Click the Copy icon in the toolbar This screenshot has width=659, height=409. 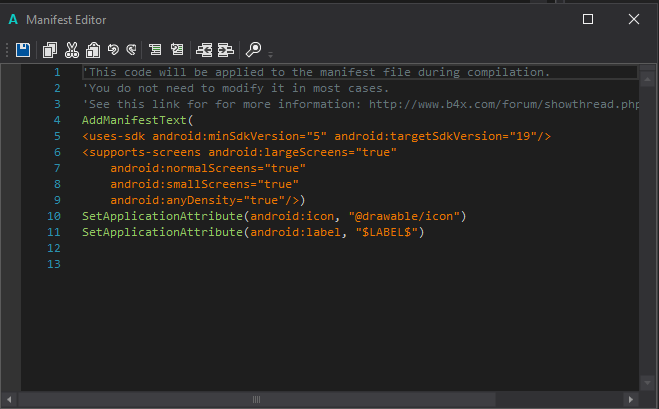pyautogui.click(x=50, y=49)
